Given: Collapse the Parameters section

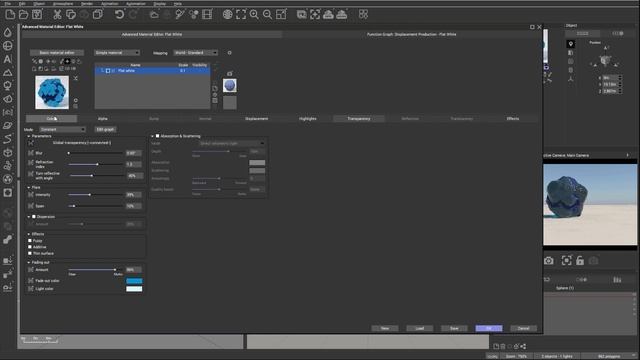Looking at the screenshot, I should [x=29, y=136].
